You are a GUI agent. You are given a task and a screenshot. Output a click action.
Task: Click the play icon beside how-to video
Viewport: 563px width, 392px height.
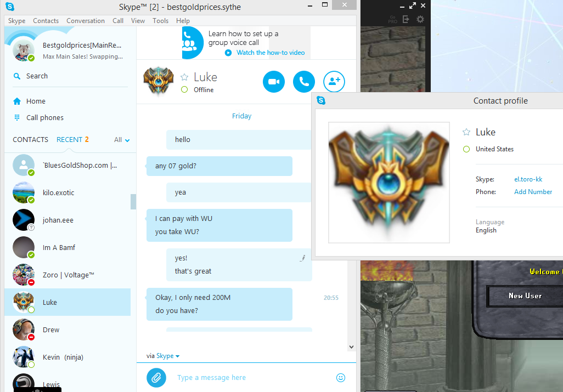[x=228, y=53]
